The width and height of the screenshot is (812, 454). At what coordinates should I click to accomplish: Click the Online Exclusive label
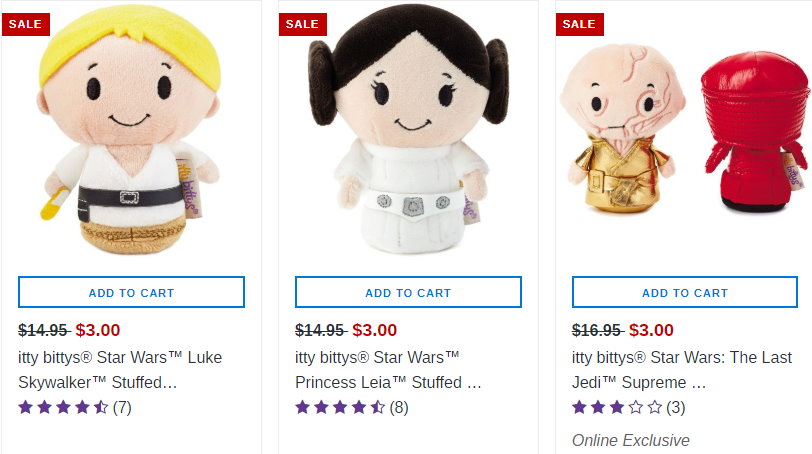631,440
